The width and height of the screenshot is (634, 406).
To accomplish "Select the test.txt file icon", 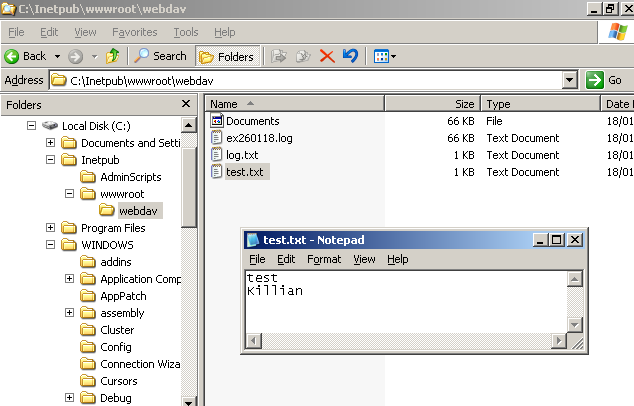I will 217,171.
